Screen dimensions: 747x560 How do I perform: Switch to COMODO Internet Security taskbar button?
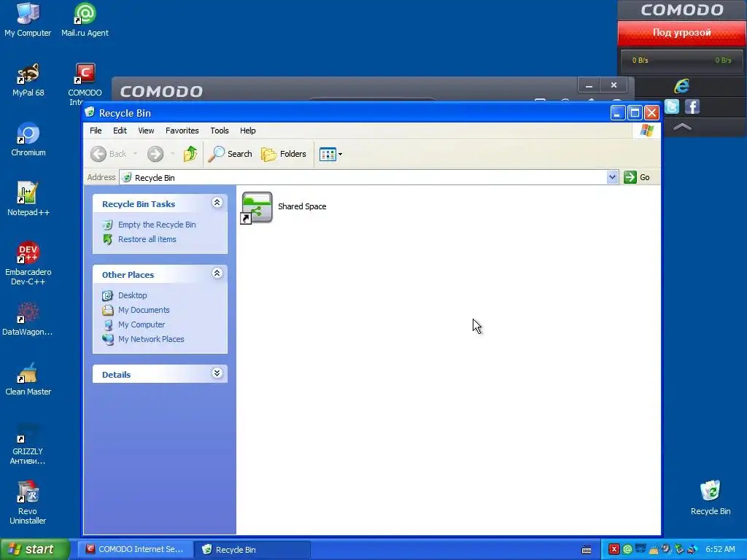135,550
